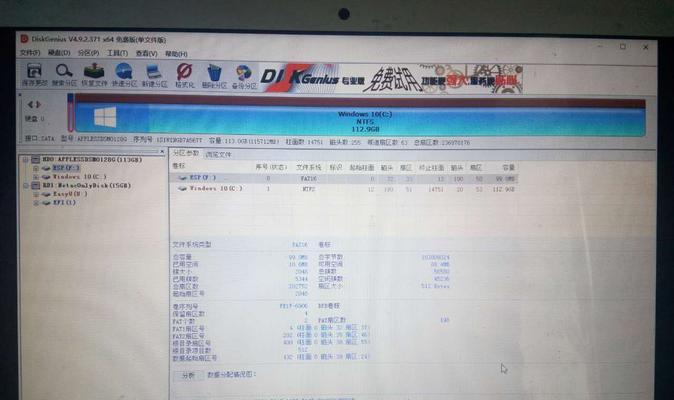Click the drive icon beside ESP(F:) in table
The width and height of the screenshot is (674, 400).
tap(183, 177)
